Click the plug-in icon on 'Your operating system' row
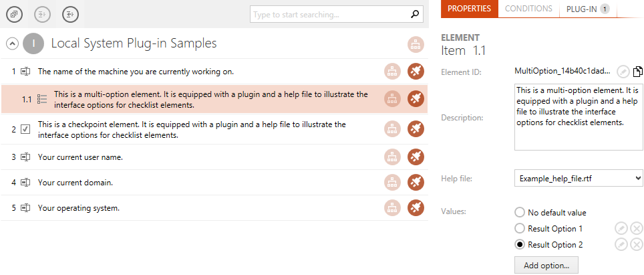The image size is (644, 275). [x=416, y=208]
